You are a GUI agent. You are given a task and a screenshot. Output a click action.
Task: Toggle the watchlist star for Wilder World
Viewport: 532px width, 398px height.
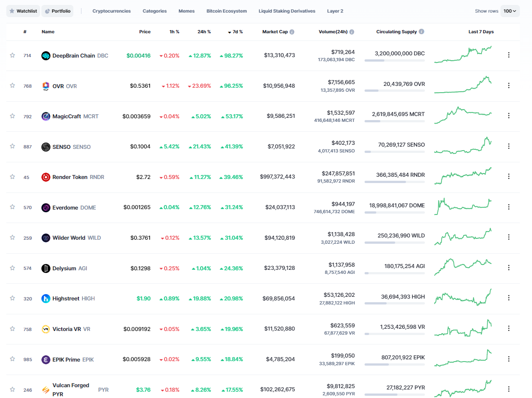[13, 237]
